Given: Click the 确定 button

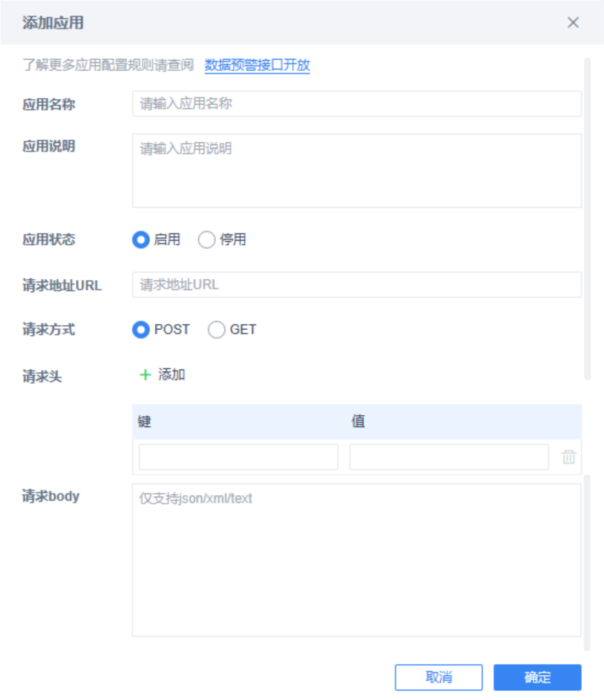Looking at the screenshot, I should point(538,678).
